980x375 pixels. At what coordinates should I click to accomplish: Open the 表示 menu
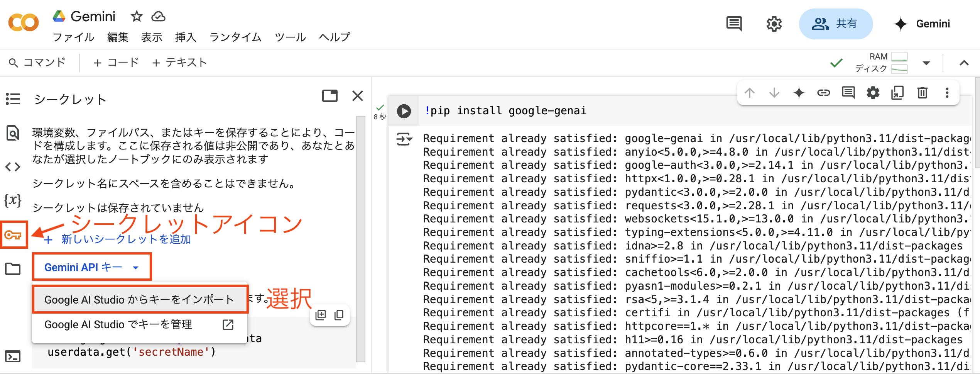coord(152,37)
